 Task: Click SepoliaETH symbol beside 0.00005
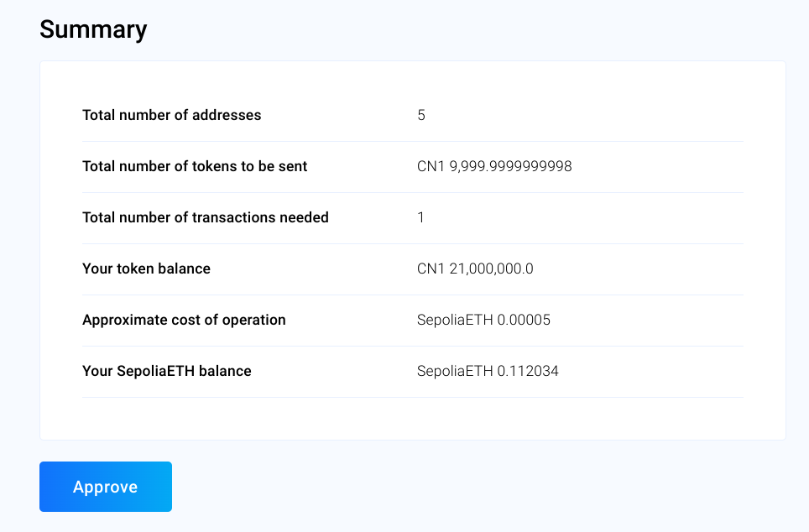(x=453, y=320)
